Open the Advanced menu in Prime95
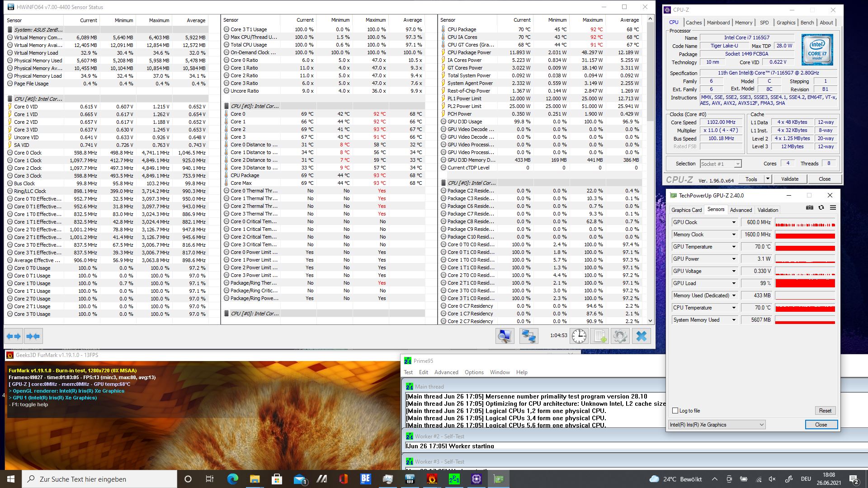Image resolution: width=868 pixels, height=488 pixels. point(446,372)
